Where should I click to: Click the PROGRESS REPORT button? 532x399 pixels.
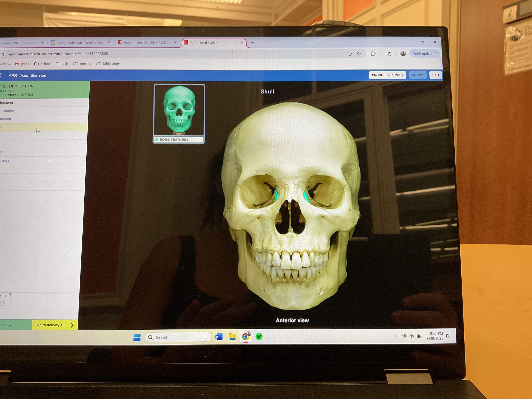click(388, 75)
